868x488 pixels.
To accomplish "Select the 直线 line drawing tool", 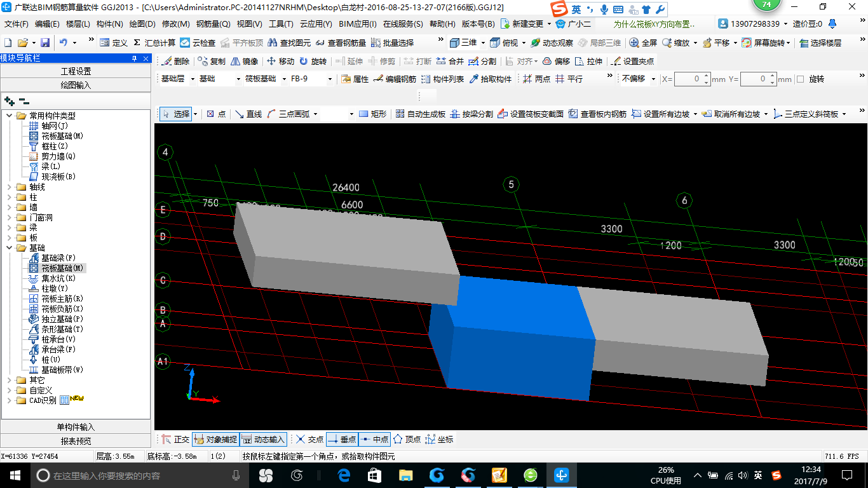I will (x=248, y=114).
